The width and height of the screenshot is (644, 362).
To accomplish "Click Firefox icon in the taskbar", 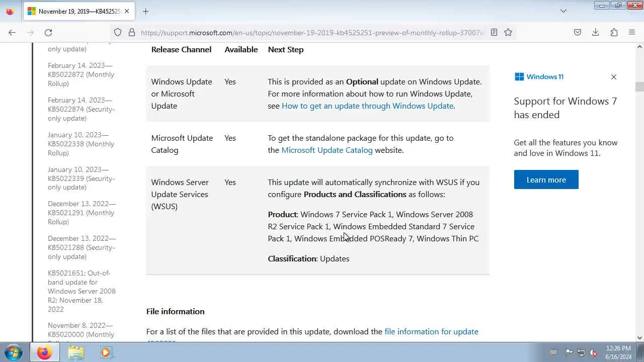I will point(44,352).
